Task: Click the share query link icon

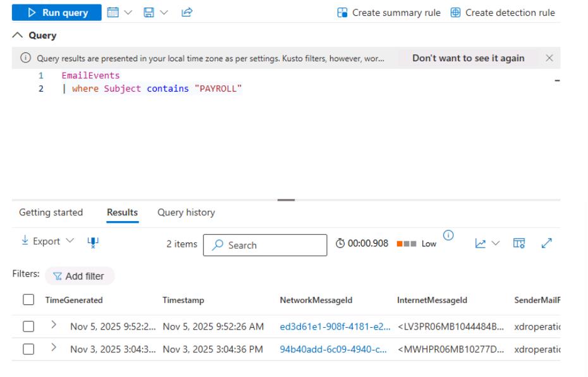Action: click(169, 13)
